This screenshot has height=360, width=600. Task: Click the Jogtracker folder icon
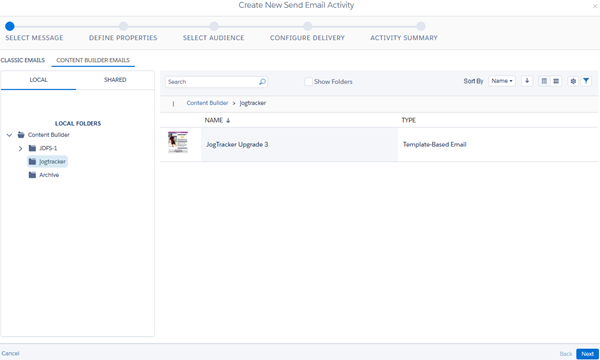(33, 161)
